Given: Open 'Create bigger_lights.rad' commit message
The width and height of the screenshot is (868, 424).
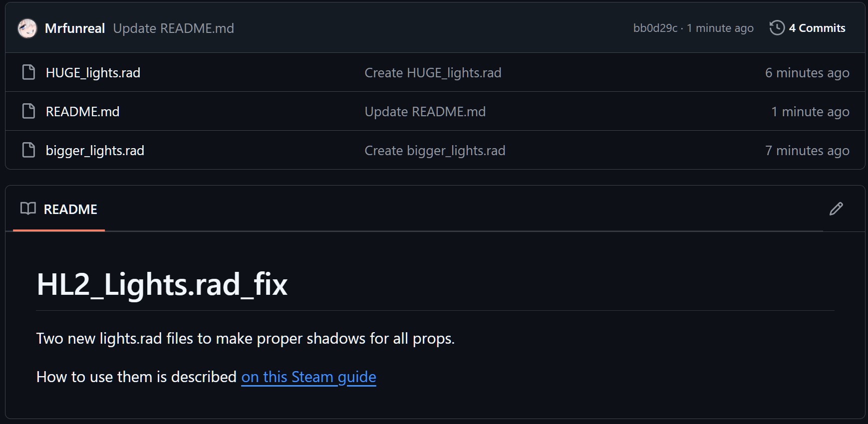Looking at the screenshot, I should 435,151.
